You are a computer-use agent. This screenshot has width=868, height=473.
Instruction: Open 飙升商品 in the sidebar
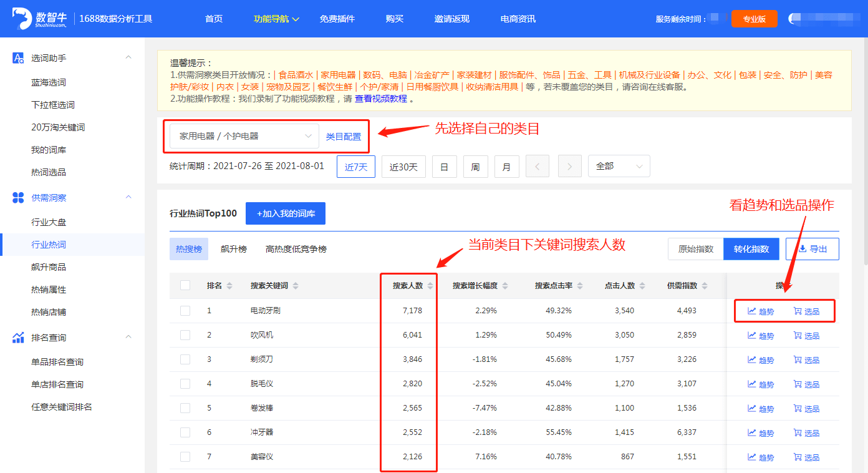[x=49, y=267]
